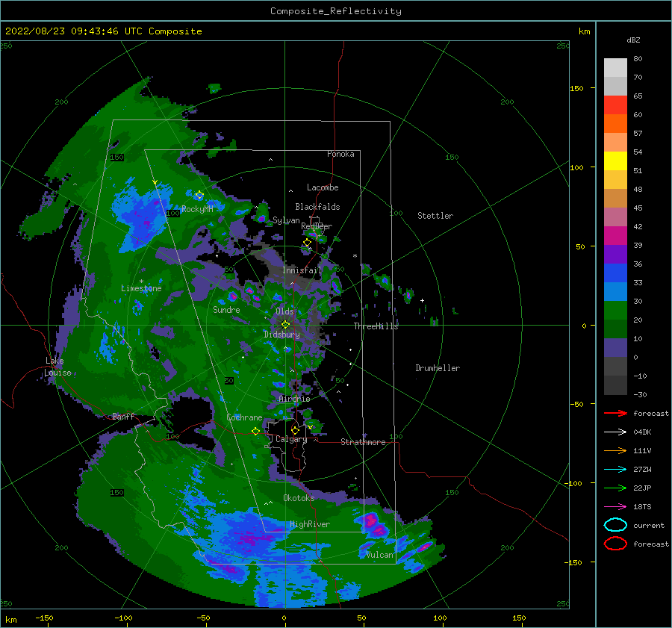Click the 04DK legend label
Viewport: 672px width, 628px height.
pyautogui.click(x=642, y=432)
